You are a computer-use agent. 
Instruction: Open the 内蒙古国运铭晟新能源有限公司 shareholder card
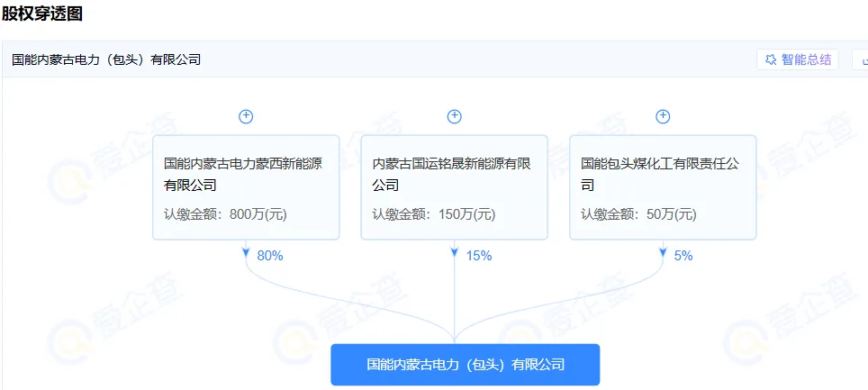[455, 187]
